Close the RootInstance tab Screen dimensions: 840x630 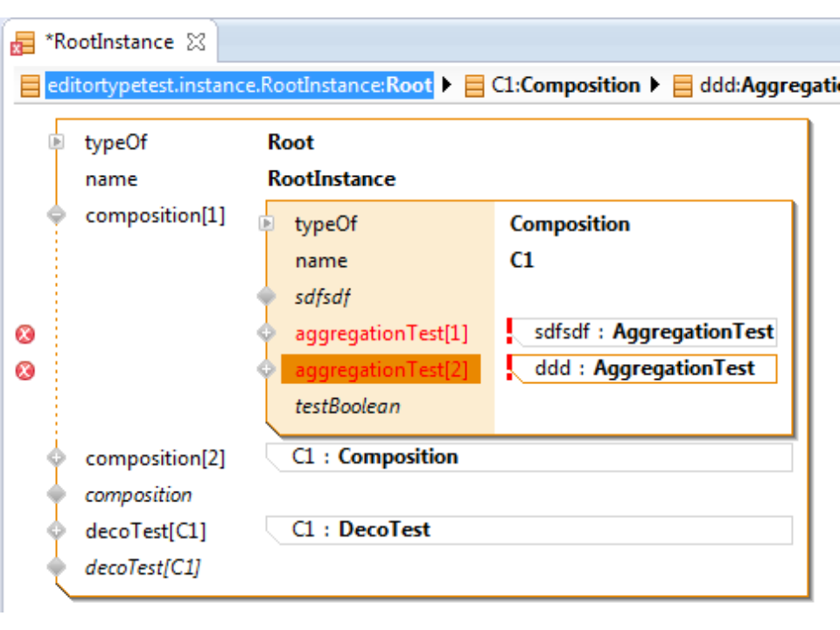click(x=197, y=42)
